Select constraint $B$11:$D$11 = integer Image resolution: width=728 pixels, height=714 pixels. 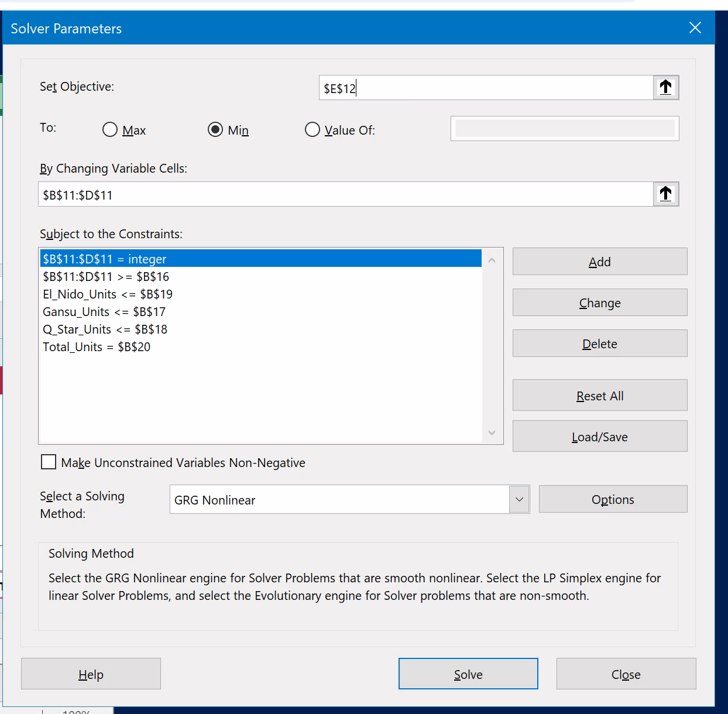(261, 259)
